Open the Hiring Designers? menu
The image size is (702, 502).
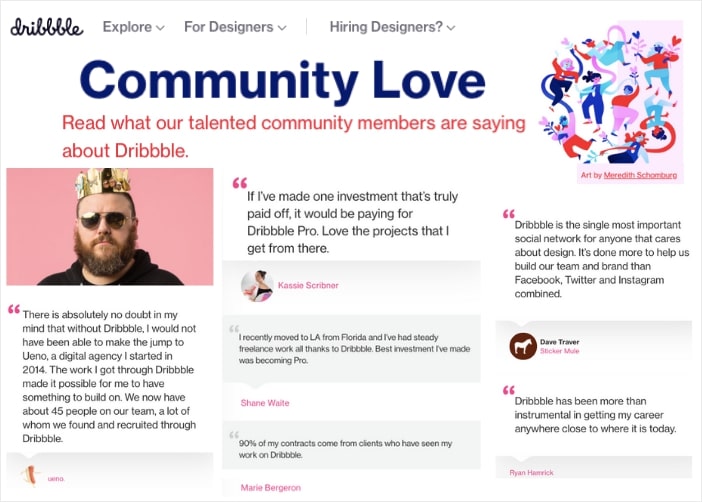tap(392, 27)
